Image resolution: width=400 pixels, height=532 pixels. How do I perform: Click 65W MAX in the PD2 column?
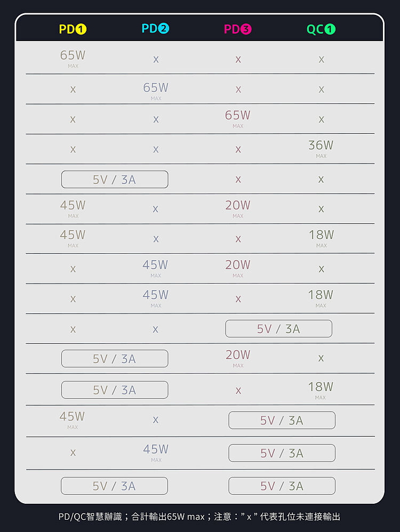coord(156,90)
